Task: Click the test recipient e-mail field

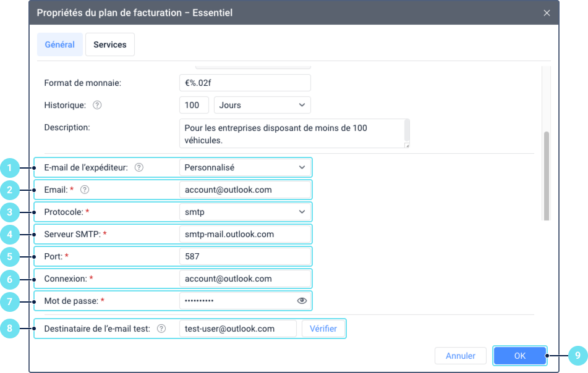Action: click(x=238, y=329)
